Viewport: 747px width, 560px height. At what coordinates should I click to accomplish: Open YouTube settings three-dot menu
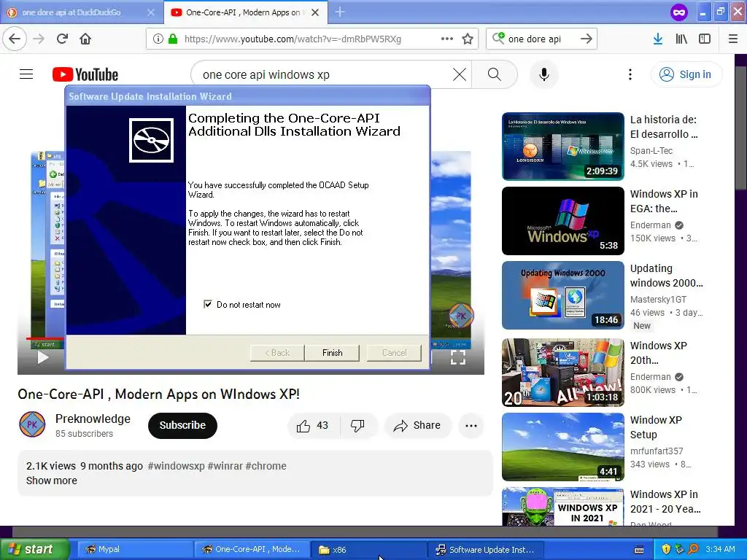(x=630, y=74)
